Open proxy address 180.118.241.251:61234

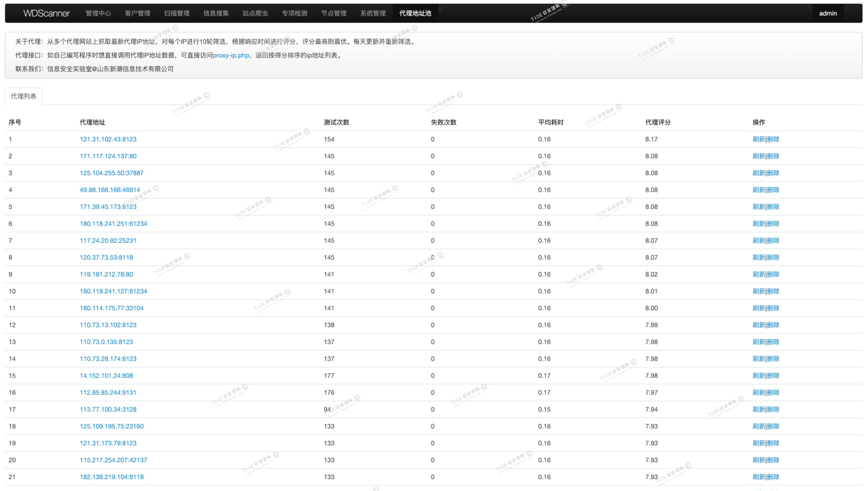(x=113, y=223)
